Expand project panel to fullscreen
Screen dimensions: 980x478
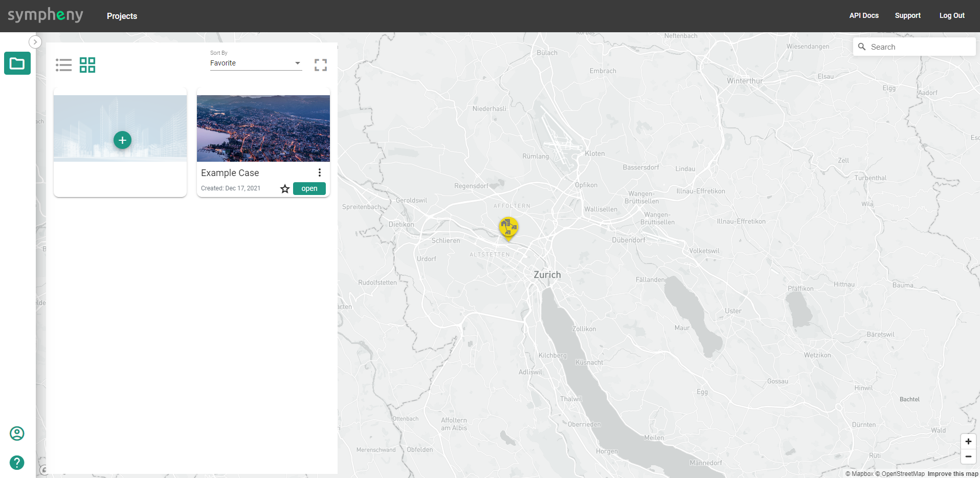(321, 65)
